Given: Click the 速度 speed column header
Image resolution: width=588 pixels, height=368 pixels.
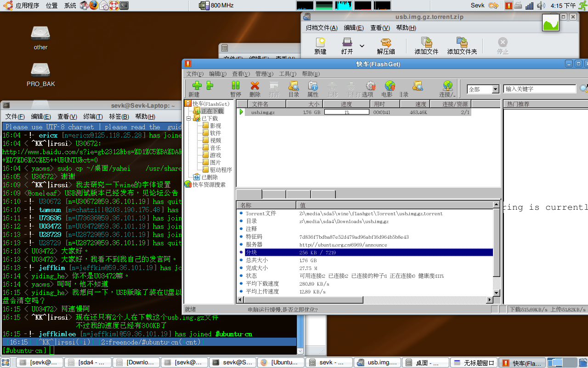Looking at the screenshot, I should (415, 104).
